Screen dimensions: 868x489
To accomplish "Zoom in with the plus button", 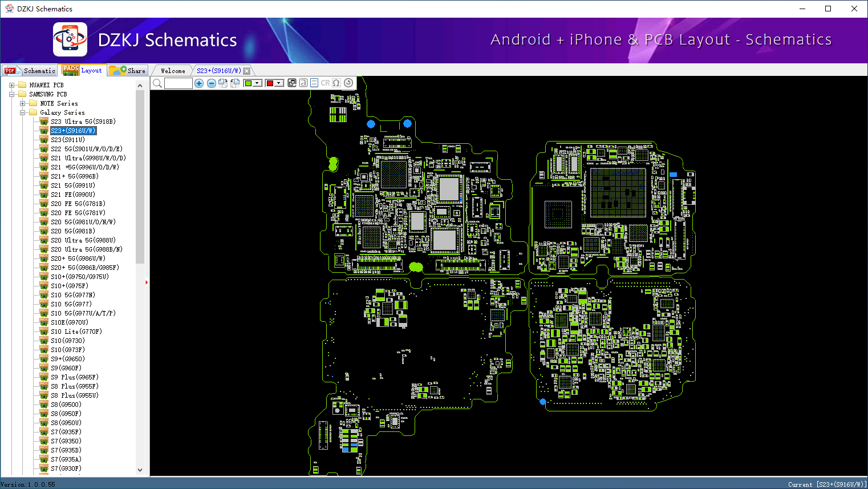I will pos(199,83).
